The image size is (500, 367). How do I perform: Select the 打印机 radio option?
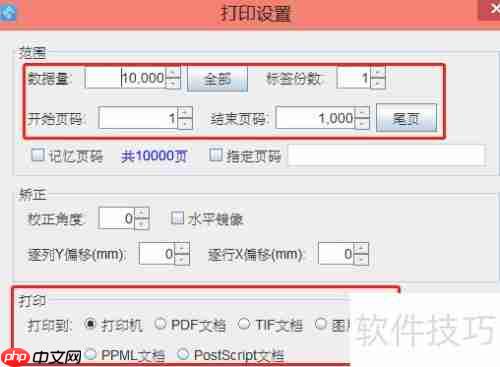pos(90,324)
